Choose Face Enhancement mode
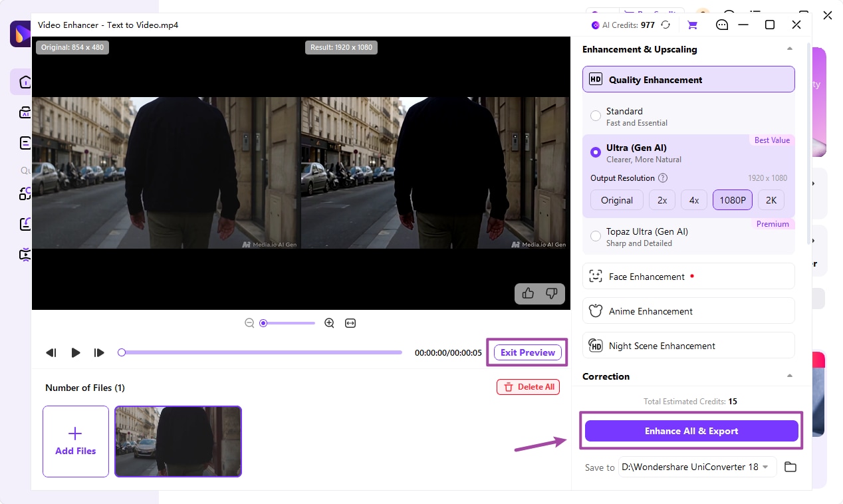Image resolution: width=843 pixels, height=504 pixels. 689,276
